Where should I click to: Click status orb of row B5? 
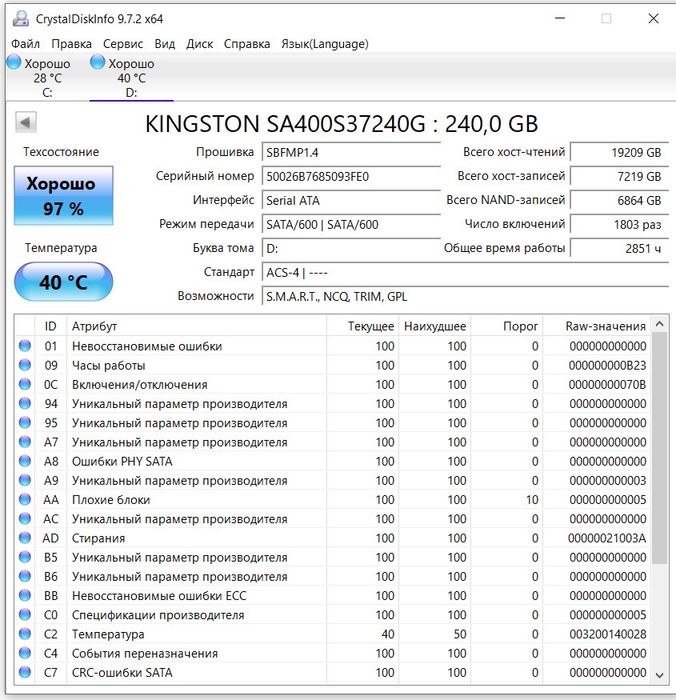coord(25,557)
